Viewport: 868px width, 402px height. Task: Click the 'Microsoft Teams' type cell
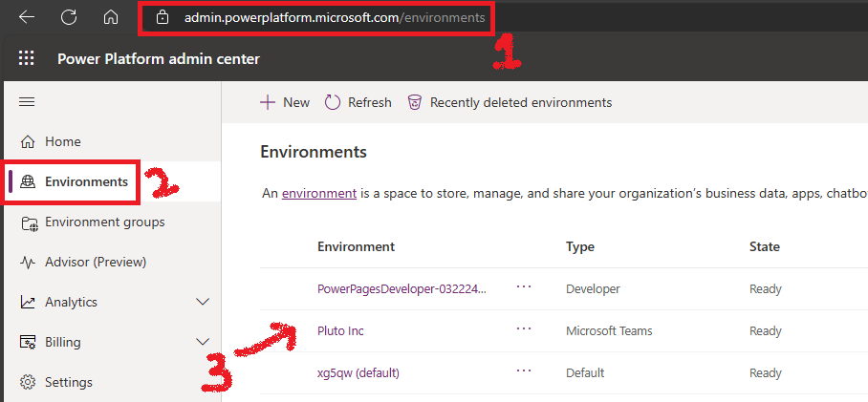coord(609,330)
